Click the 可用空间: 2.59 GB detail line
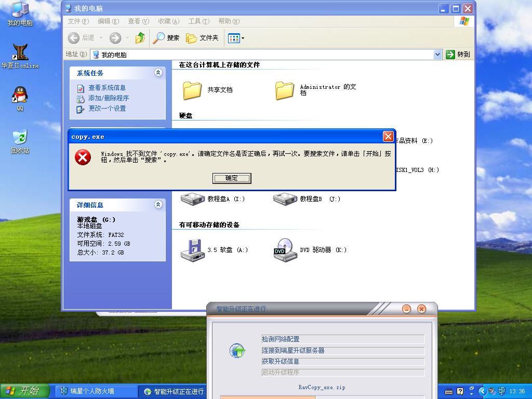 [103, 244]
